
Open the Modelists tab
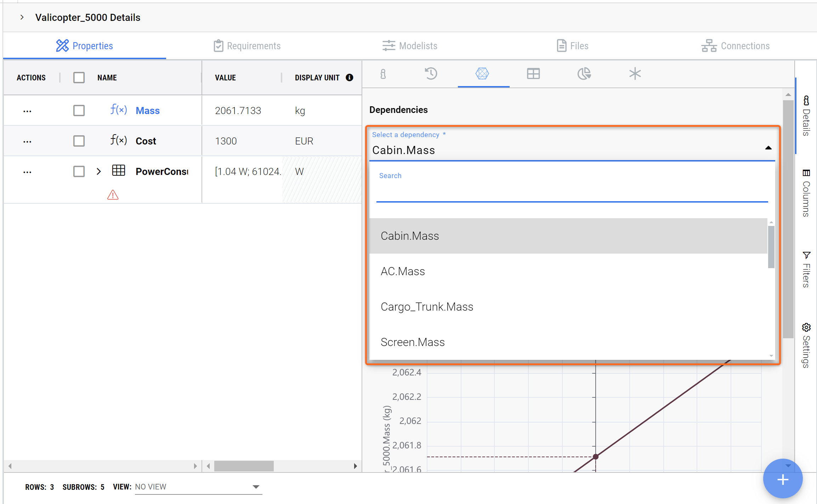tap(410, 46)
